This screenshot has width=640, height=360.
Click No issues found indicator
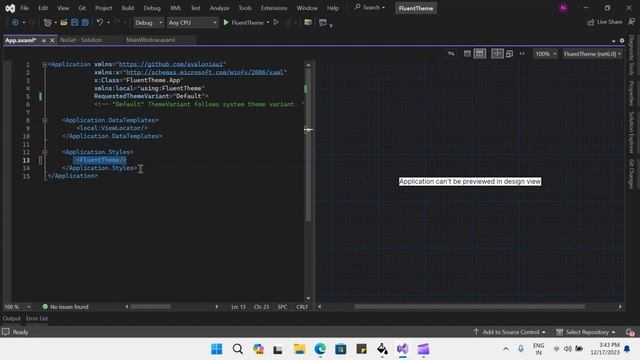65,307
